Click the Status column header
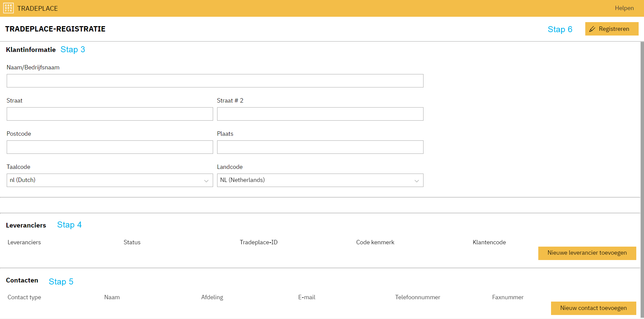 coord(132,242)
